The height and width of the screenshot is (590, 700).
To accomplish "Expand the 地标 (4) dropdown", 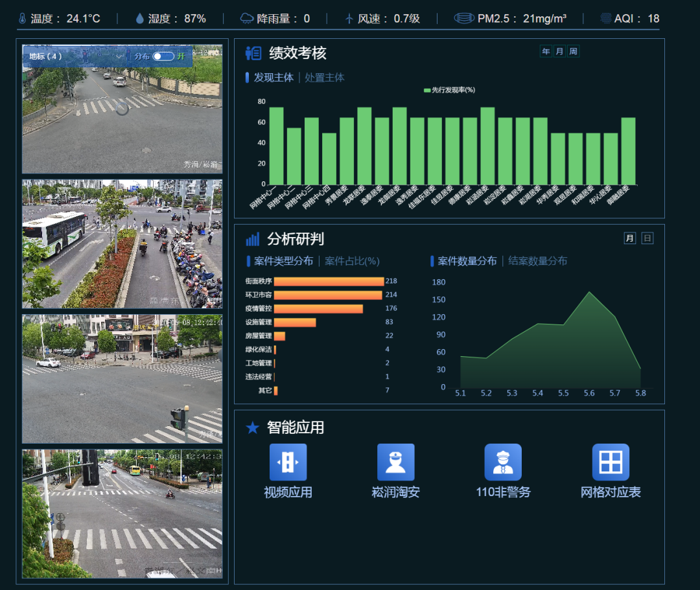I will point(75,56).
